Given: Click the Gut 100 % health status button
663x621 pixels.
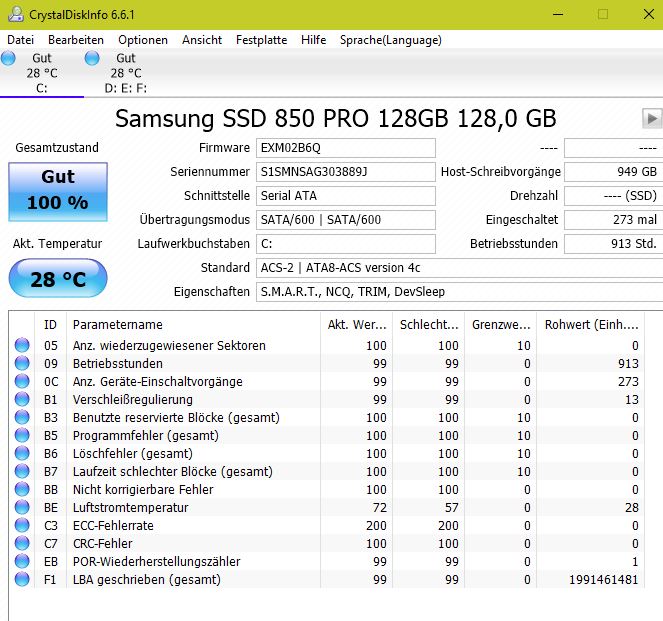Looking at the screenshot, I should click(58, 192).
